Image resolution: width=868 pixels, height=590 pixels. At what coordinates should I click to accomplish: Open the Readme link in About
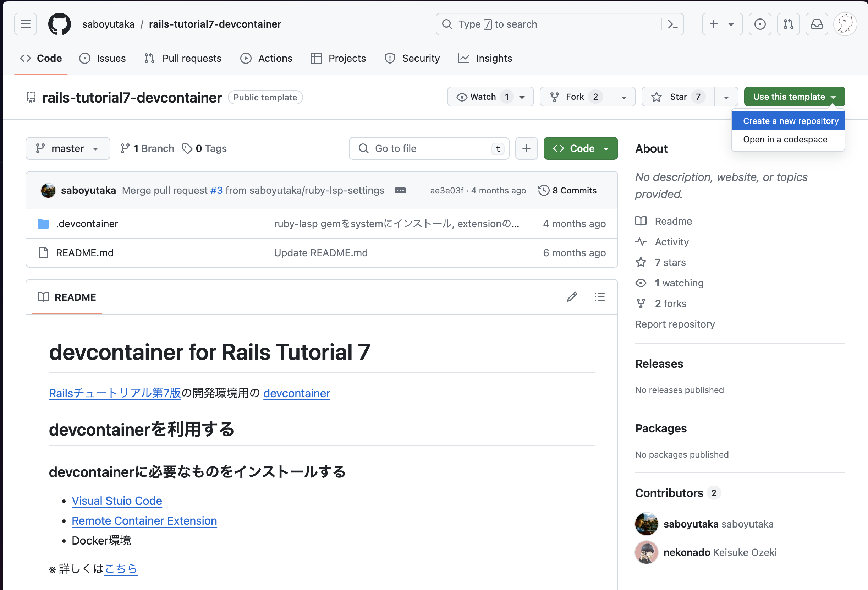coord(664,221)
